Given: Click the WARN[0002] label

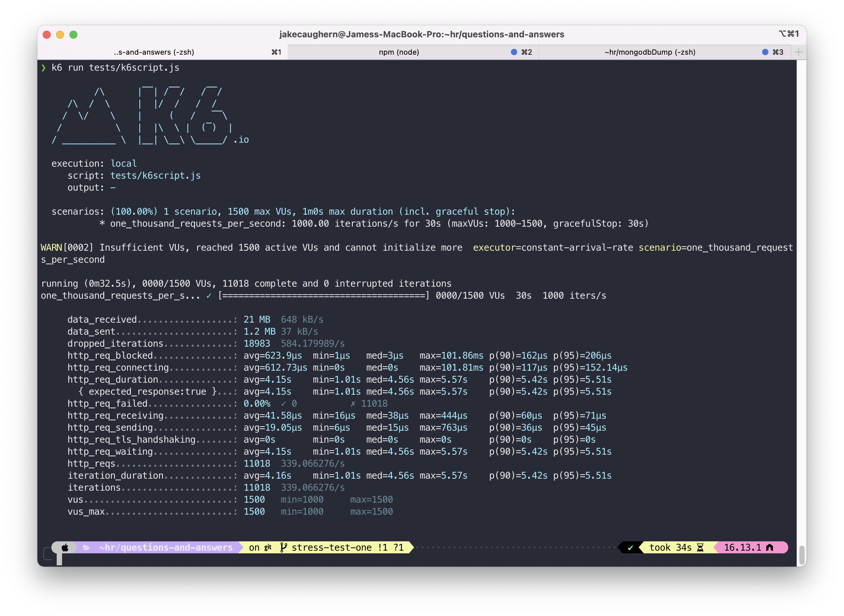Looking at the screenshot, I should (x=67, y=248).
